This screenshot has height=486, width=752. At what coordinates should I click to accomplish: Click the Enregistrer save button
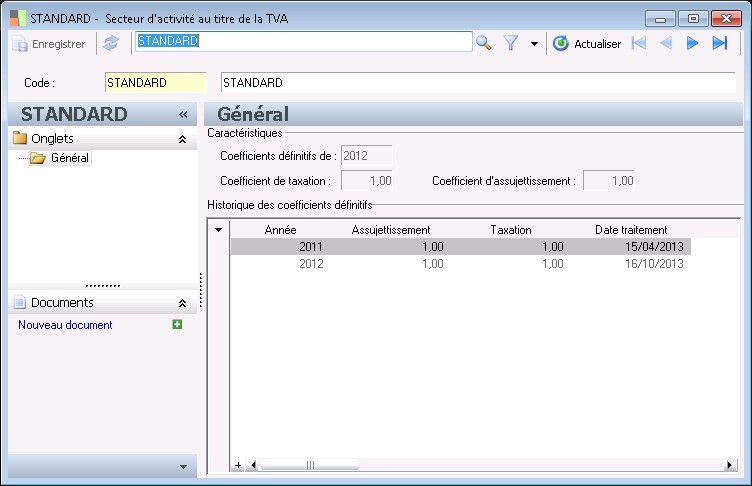pos(48,44)
